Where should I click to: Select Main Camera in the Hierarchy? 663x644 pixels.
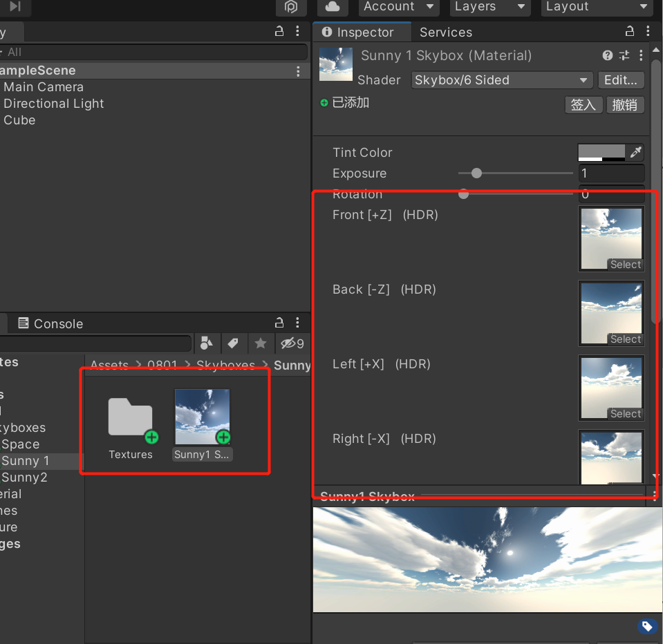tap(44, 87)
